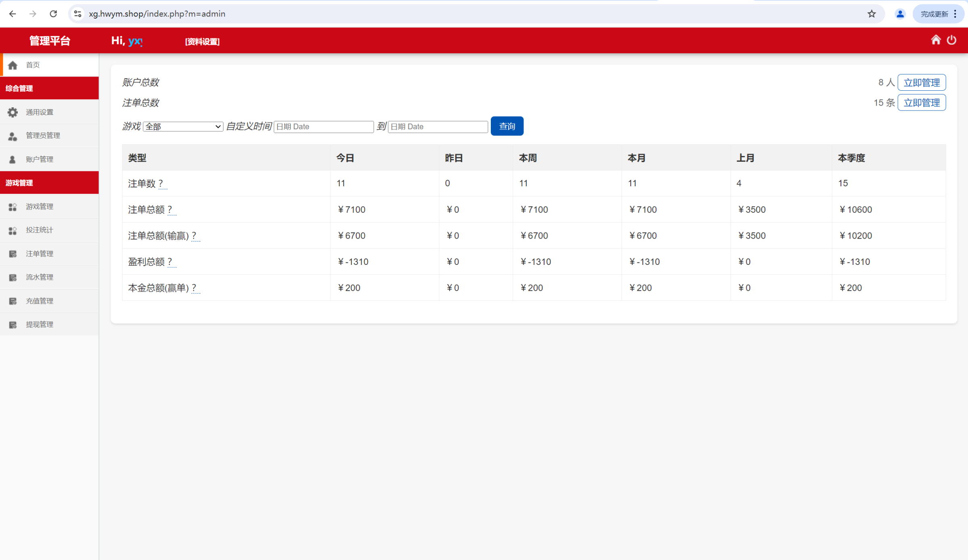Click the help question mark beside 盈利总额
Image resolution: width=968 pixels, height=560 pixels.
[x=170, y=262]
